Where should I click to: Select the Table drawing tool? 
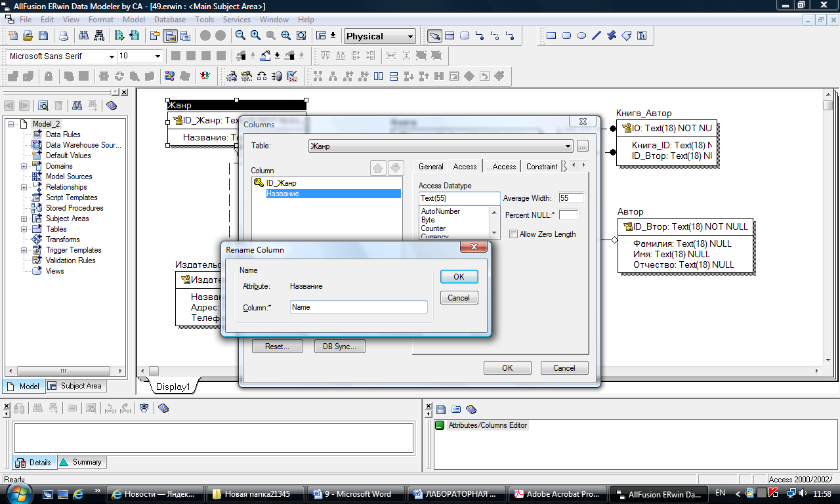[450, 36]
